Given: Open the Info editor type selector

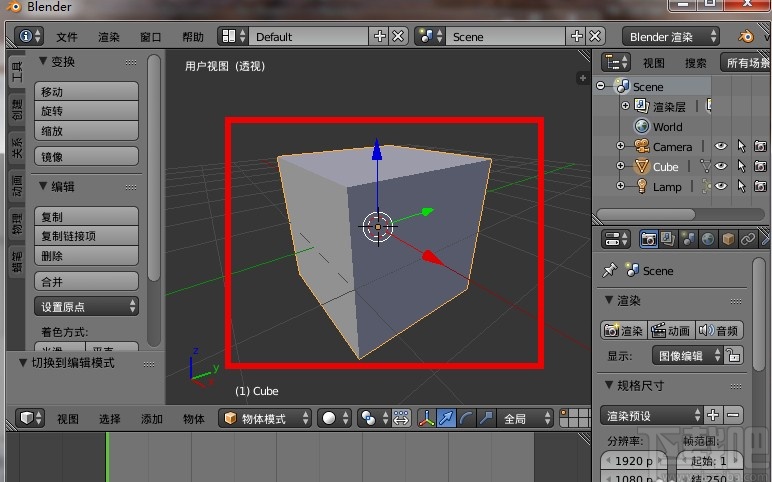Looking at the screenshot, I should (x=29, y=36).
